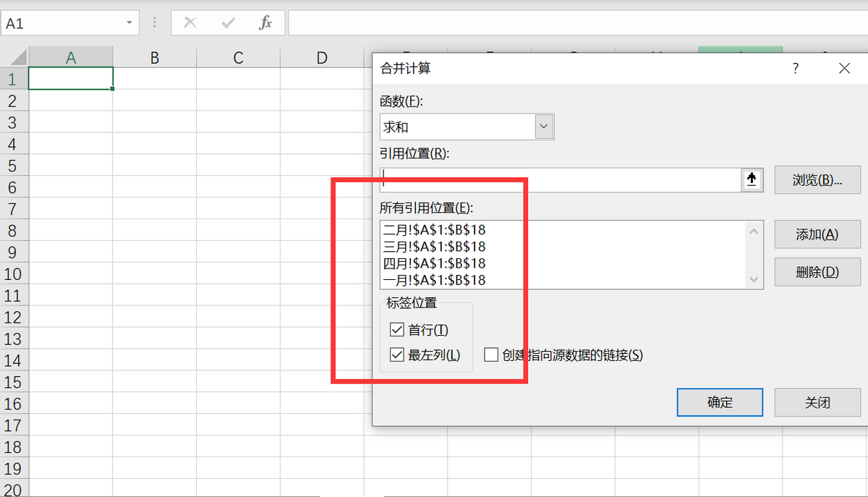Click the formula bar input area
The height and width of the screenshot is (497, 868).
pyautogui.click(x=577, y=22)
